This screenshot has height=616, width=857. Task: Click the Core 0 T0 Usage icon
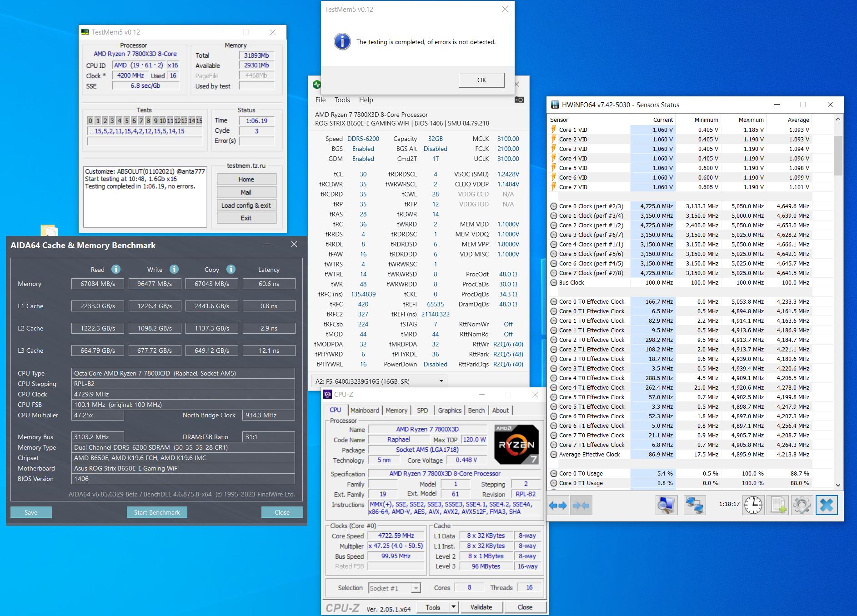point(554,473)
